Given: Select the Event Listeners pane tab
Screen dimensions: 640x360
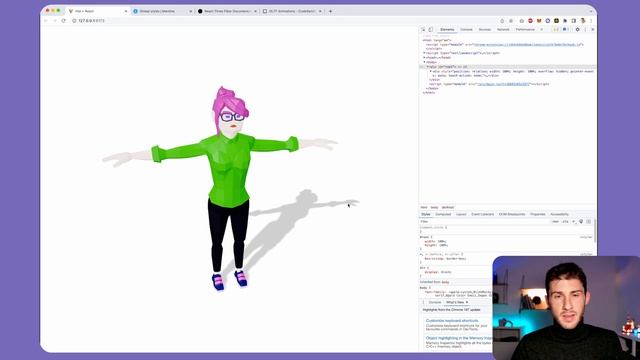Looking at the screenshot, I should pos(482,214).
